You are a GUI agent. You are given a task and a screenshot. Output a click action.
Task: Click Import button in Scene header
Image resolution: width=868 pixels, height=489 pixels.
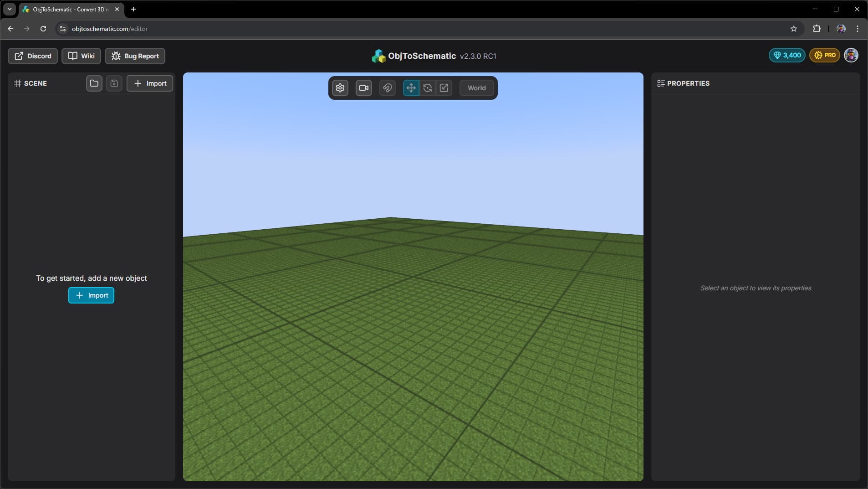(x=150, y=83)
